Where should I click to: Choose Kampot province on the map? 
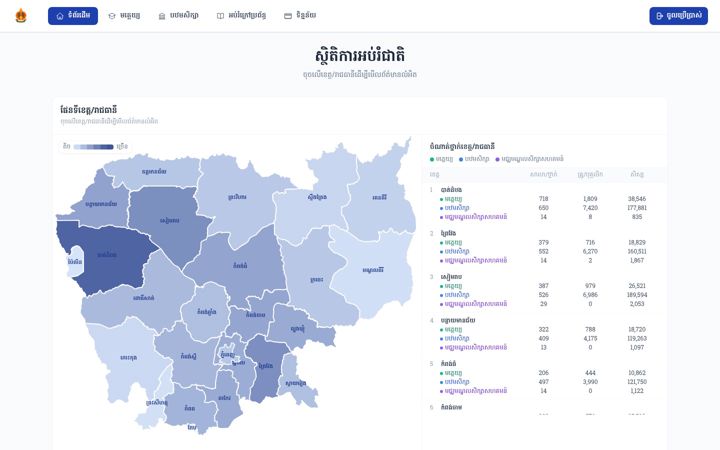pos(189,408)
